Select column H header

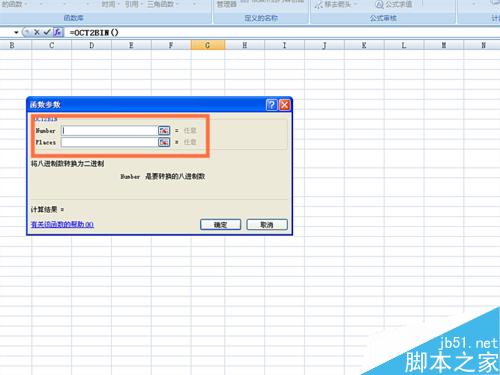[245, 45]
